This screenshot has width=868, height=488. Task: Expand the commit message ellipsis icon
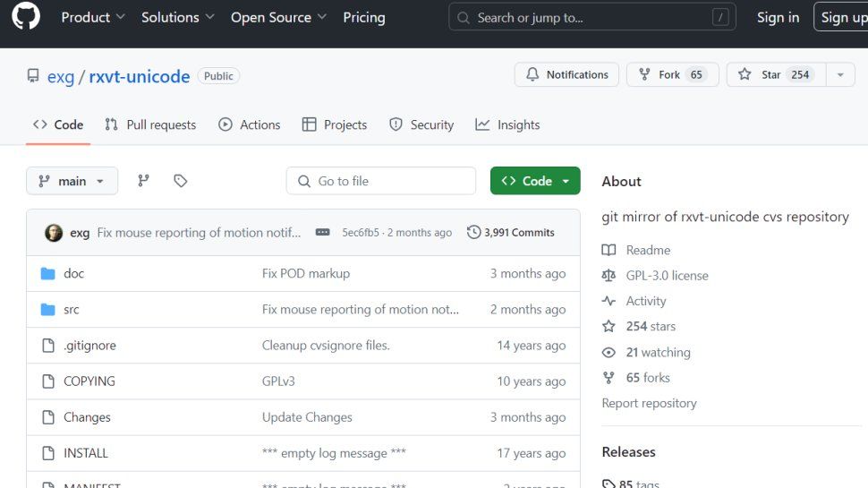323,233
